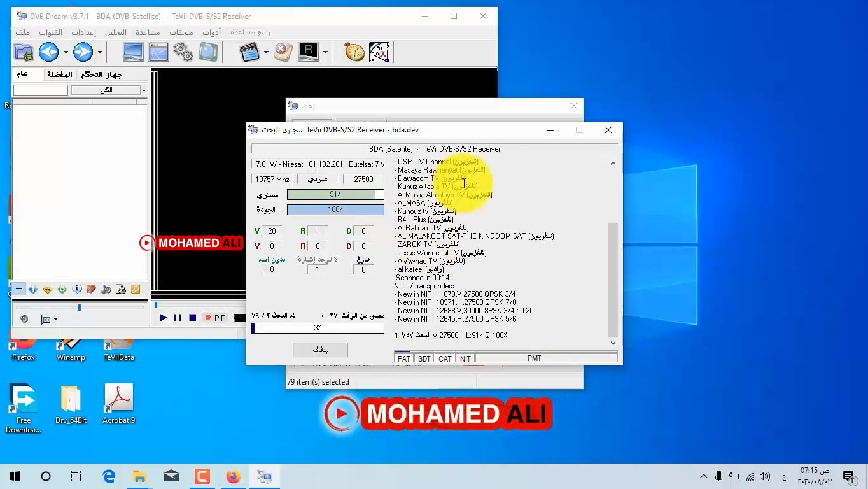The width and height of the screenshot is (868, 489).
Task: Expand the aspect ratio dropdown arrow
Action: [55, 320]
